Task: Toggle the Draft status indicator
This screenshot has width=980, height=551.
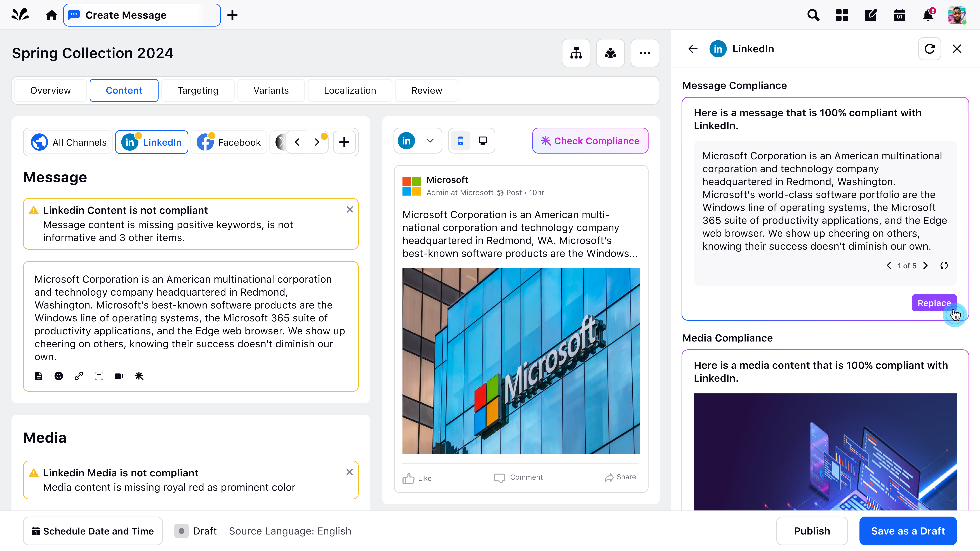Action: tap(182, 531)
